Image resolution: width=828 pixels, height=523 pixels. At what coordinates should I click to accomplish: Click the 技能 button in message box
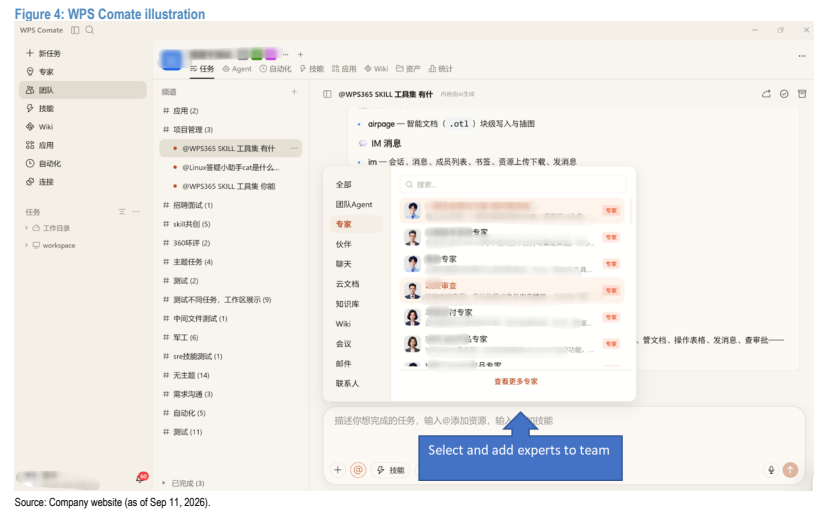[391, 470]
